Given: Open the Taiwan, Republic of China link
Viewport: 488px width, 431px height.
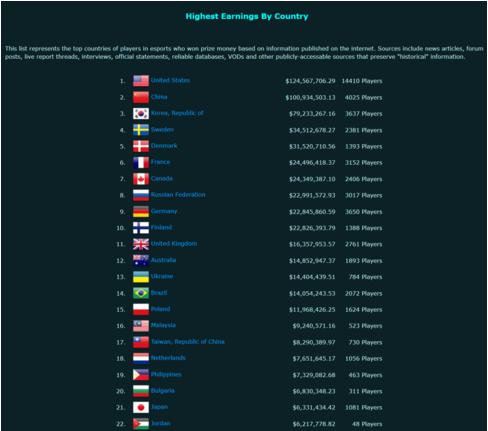Looking at the screenshot, I should (x=188, y=342).
